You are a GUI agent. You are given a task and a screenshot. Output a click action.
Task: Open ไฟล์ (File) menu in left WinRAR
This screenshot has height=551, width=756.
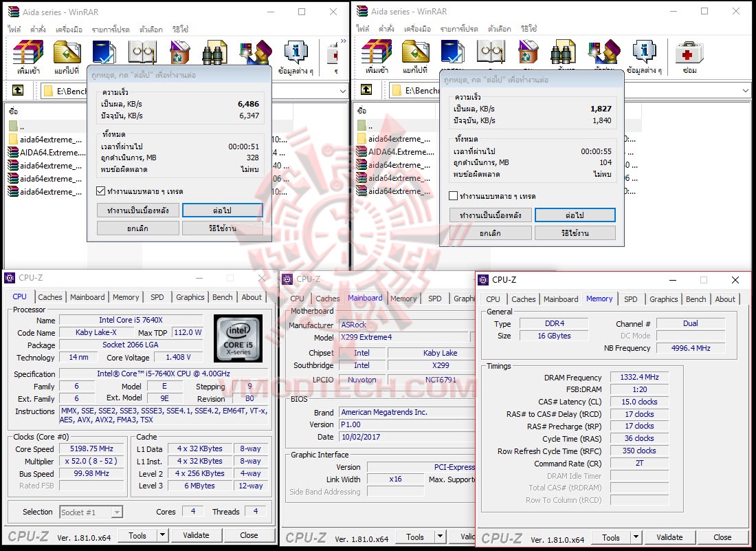[x=14, y=30]
